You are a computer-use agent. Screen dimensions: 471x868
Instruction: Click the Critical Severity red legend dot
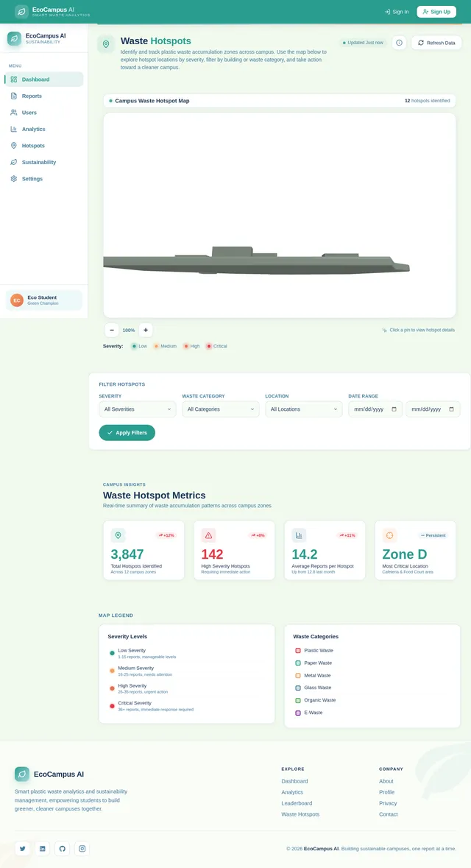(x=113, y=706)
